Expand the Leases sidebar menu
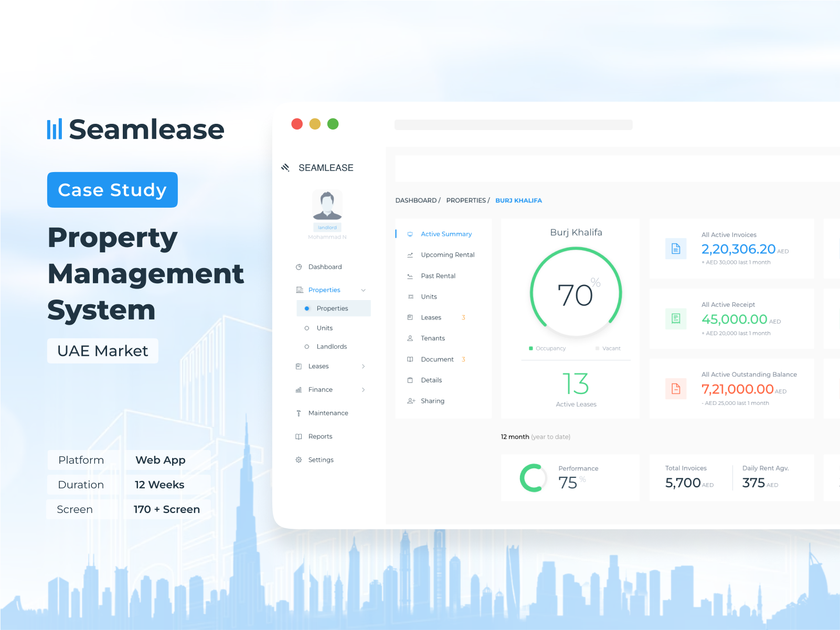This screenshot has width=840, height=630. tap(363, 366)
